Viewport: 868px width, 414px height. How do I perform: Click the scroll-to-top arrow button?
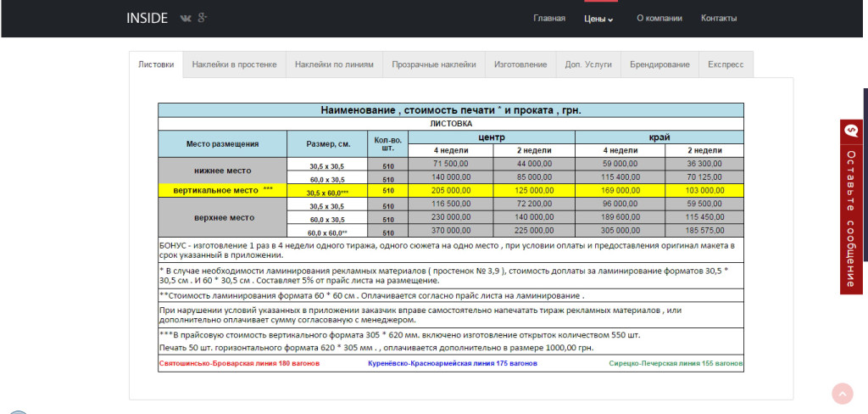[x=842, y=394]
